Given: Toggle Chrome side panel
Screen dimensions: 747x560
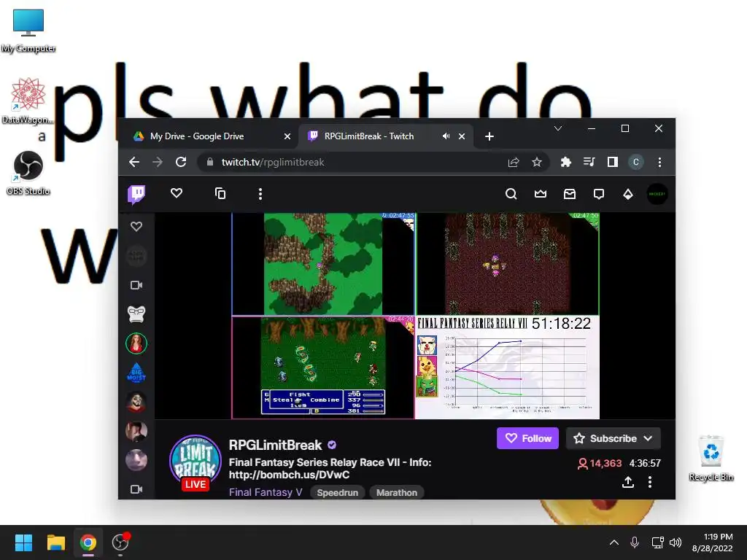Looking at the screenshot, I should (x=613, y=163).
